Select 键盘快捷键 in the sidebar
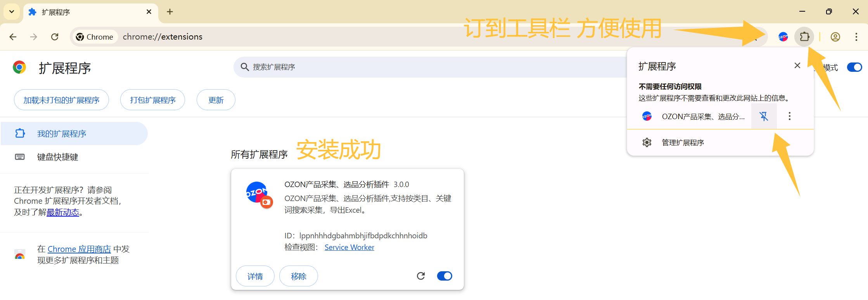 click(74, 157)
